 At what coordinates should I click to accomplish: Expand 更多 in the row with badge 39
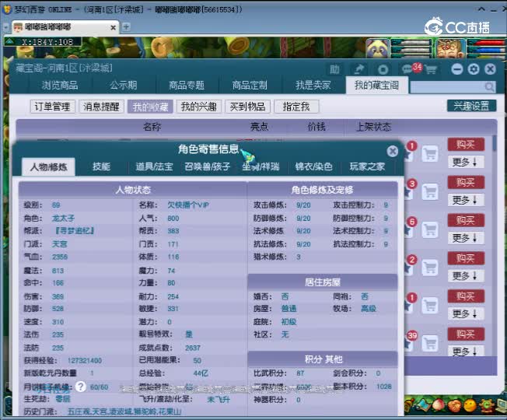pos(464,351)
